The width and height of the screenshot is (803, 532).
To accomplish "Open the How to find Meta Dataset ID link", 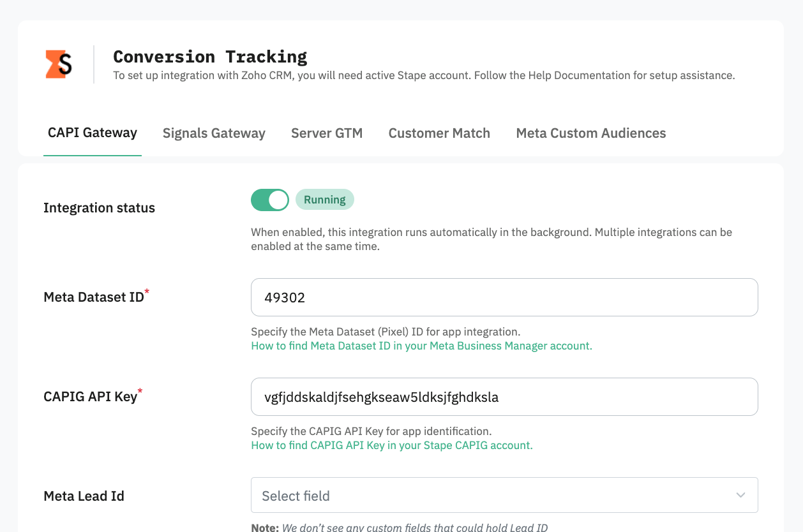I will pos(421,346).
